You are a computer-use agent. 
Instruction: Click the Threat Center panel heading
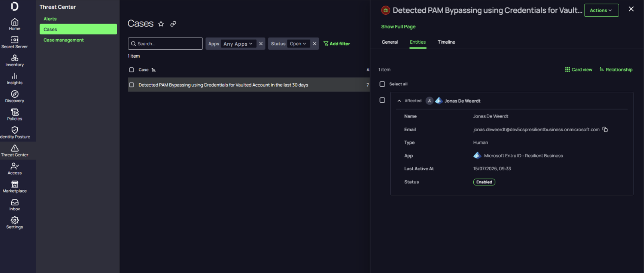pos(58,7)
